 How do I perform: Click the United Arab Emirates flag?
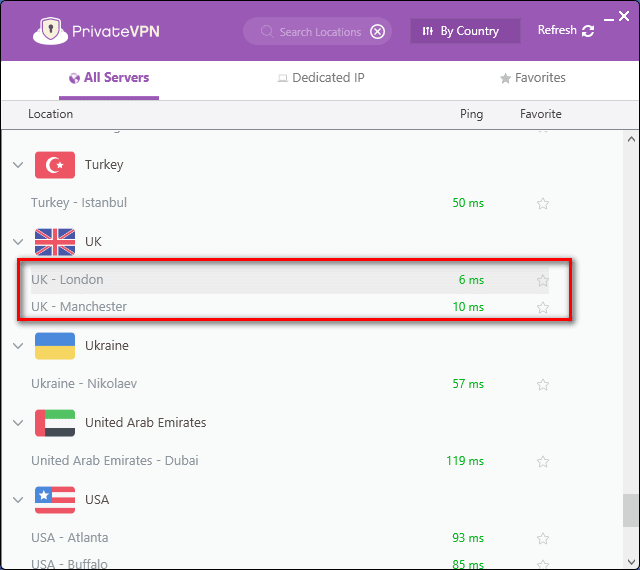pyautogui.click(x=55, y=423)
